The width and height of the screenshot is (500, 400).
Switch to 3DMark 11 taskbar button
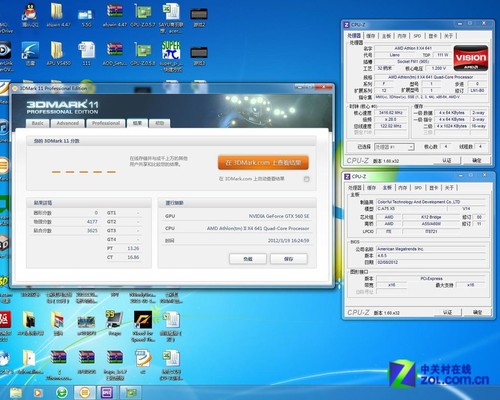pyautogui.click(x=85, y=393)
